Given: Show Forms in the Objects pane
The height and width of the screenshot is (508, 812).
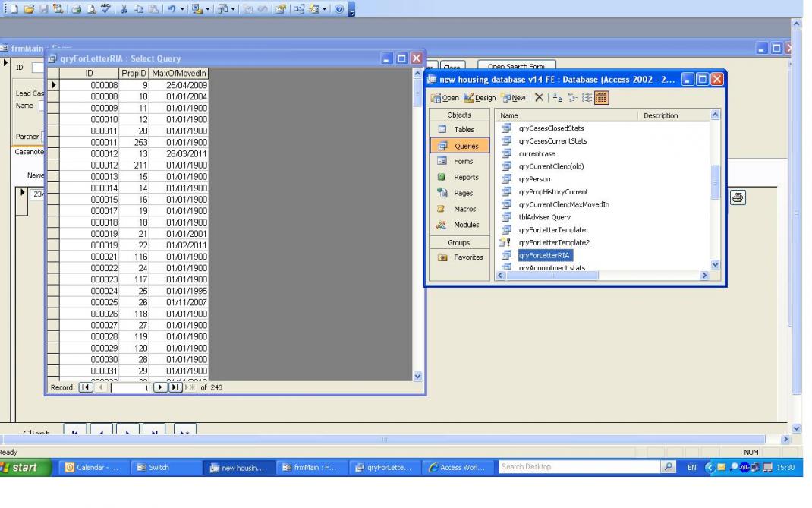Looking at the screenshot, I should tap(459, 161).
